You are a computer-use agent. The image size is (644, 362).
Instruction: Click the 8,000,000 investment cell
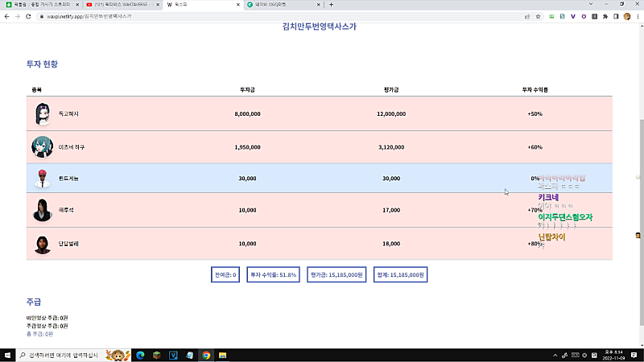247,113
